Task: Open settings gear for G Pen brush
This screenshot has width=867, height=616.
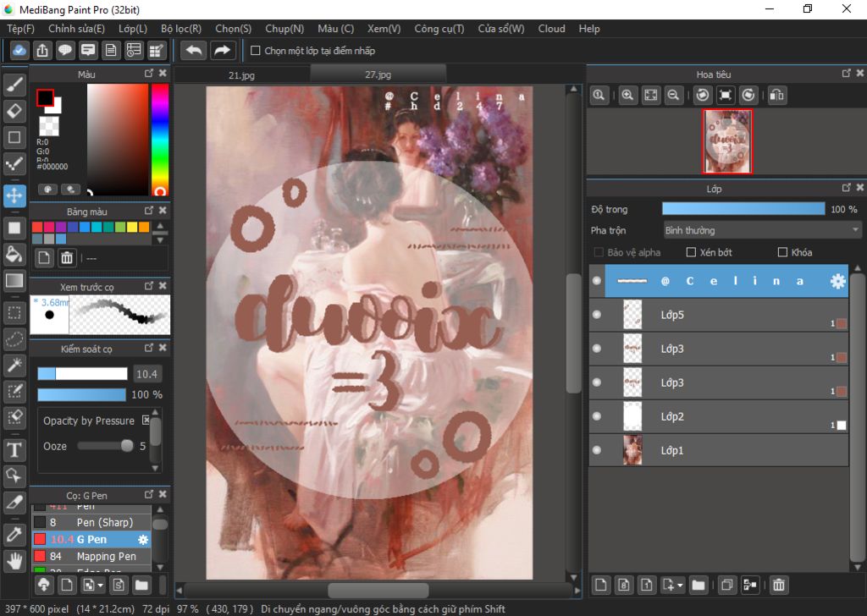Action: tap(143, 539)
